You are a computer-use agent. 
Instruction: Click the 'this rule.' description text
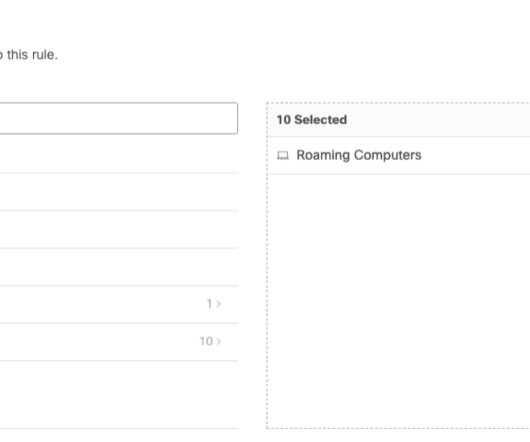pos(32,55)
